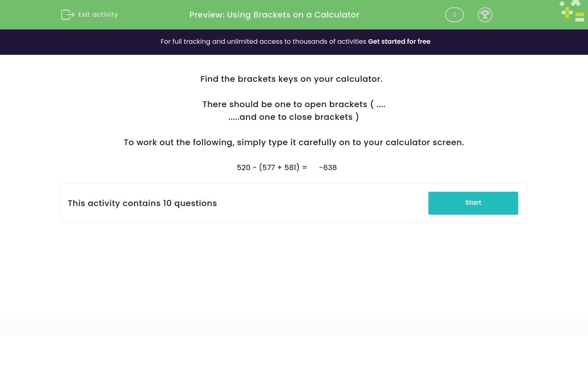Check progress via the trophy cup symbol

tap(485, 15)
